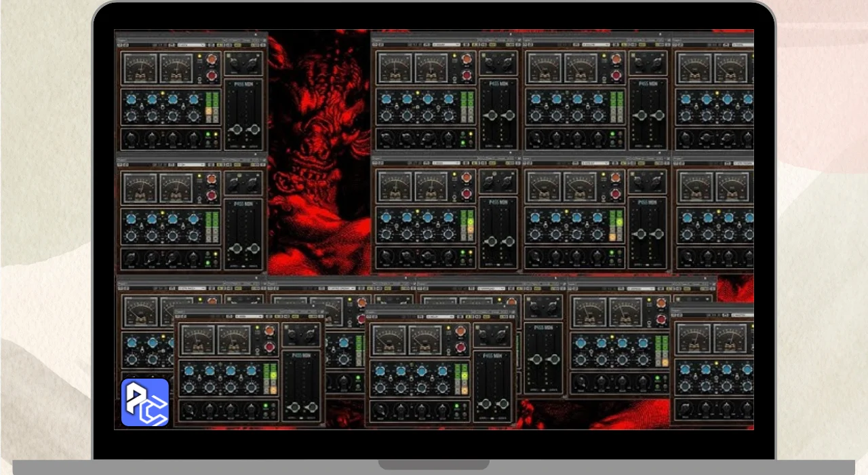Click the left VU meter in the top-left plugin window
Image resolution: width=868 pixels, height=475 pixels.
pyautogui.click(x=140, y=68)
